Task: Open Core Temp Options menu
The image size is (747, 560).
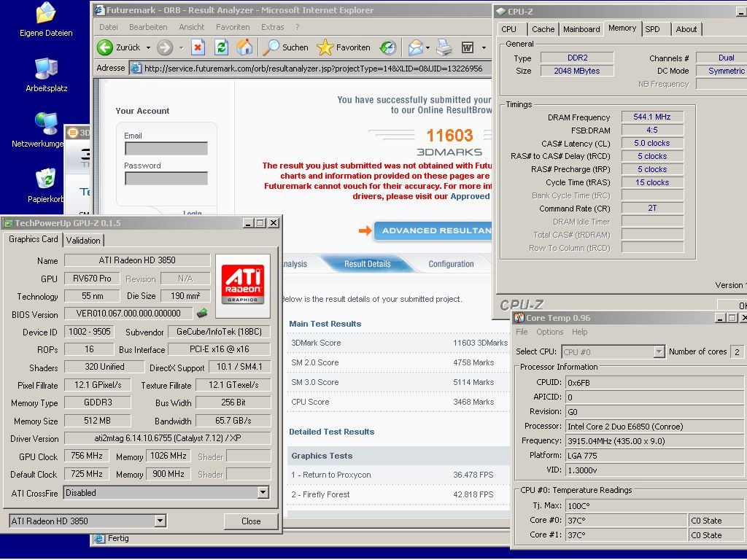Action: [x=550, y=332]
